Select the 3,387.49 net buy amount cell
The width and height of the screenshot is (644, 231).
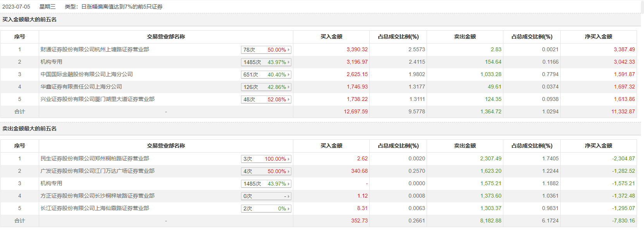(x=624, y=50)
